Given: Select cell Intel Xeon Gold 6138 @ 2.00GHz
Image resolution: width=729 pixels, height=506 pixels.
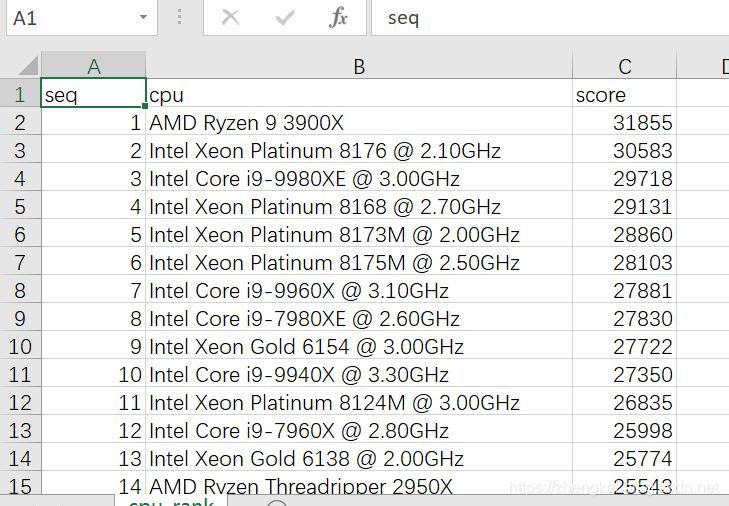Looking at the screenshot, I should (359, 457).
